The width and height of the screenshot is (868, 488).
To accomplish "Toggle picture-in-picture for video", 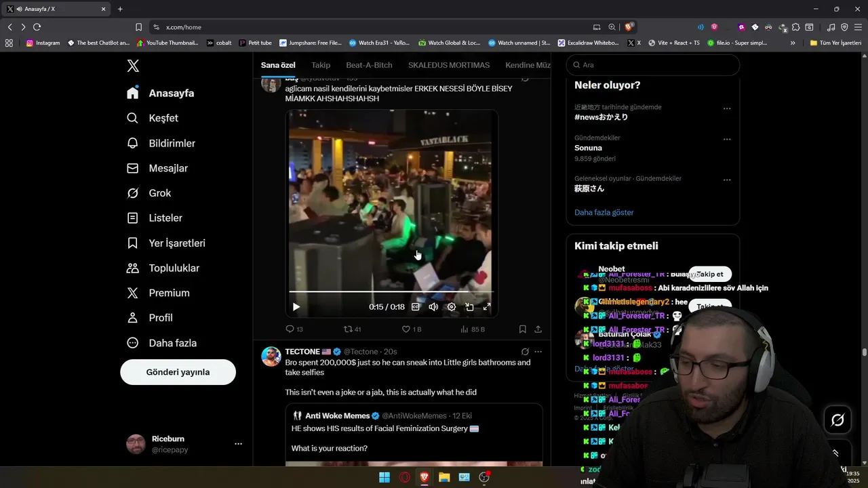I will [x=469, y=307].
